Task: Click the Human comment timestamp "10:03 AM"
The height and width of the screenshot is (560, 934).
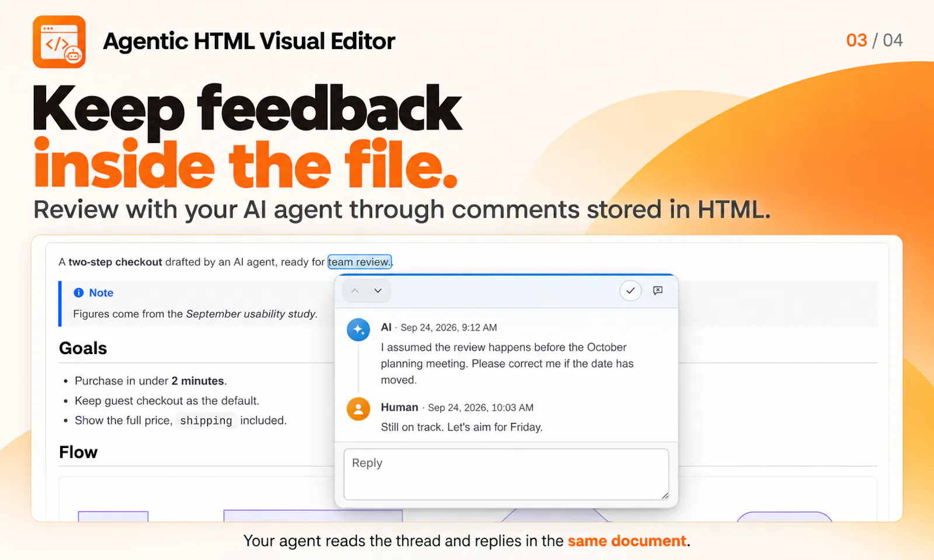Action: pos(513,408)
